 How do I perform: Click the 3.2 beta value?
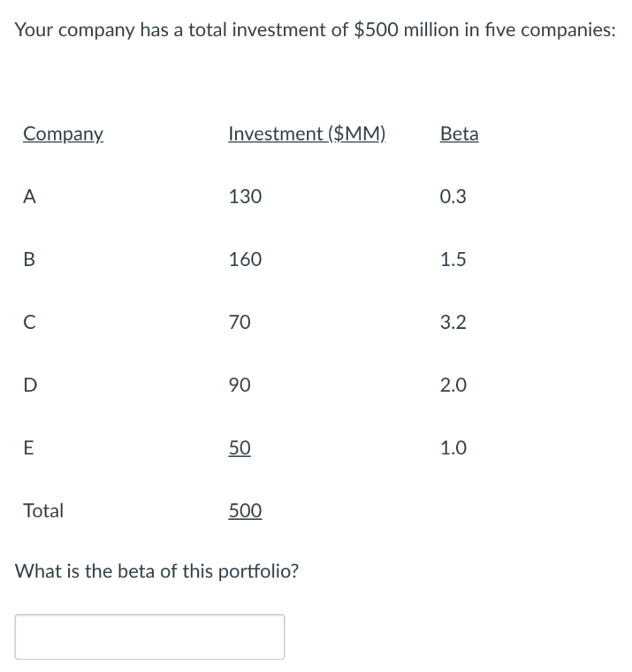pos(453,322)
